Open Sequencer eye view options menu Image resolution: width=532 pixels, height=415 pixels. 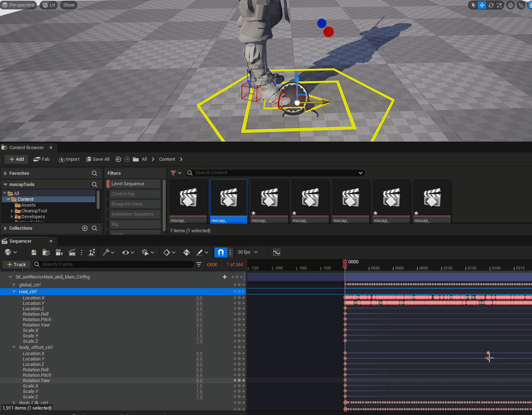(128, 252)
